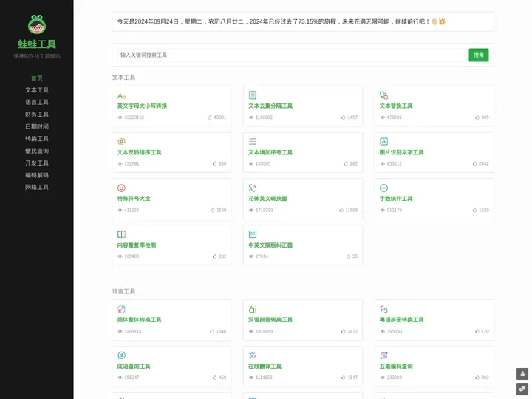The image size is (532, 399).
Task: Open 成语查询工具 link
Action: click(x=134, y=366)
